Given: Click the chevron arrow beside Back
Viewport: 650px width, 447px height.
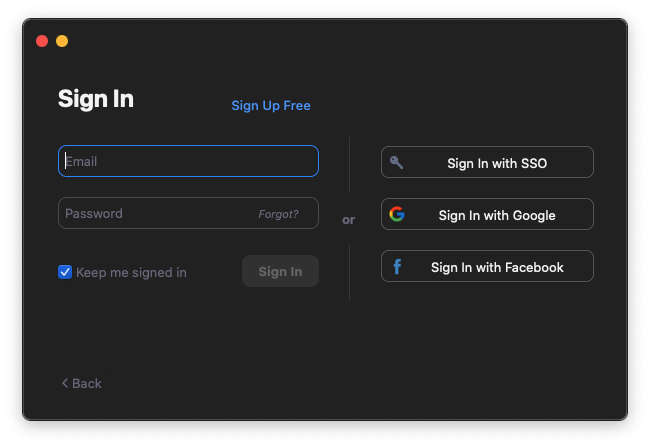Looking at the screenshot, I should pyautogui.click(x=65, y=383).
